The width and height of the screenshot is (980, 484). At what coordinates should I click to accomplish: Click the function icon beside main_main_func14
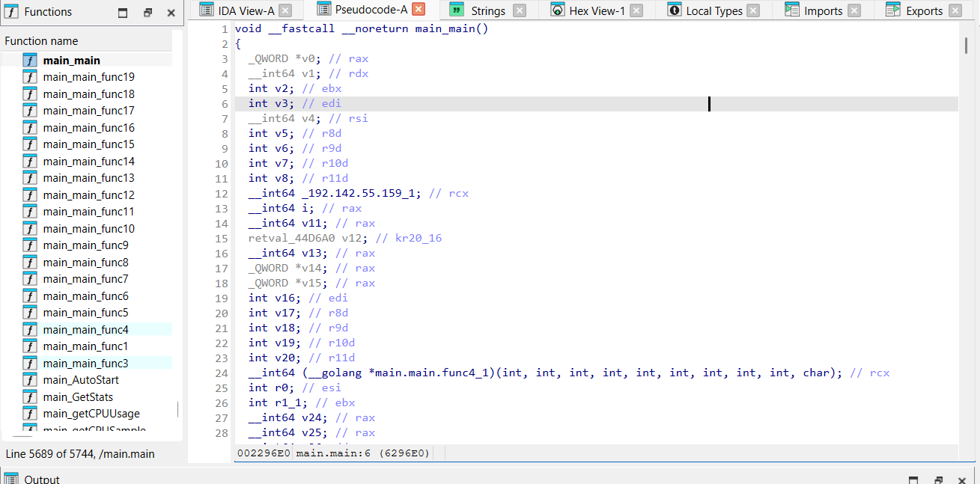tap(30, 162)
